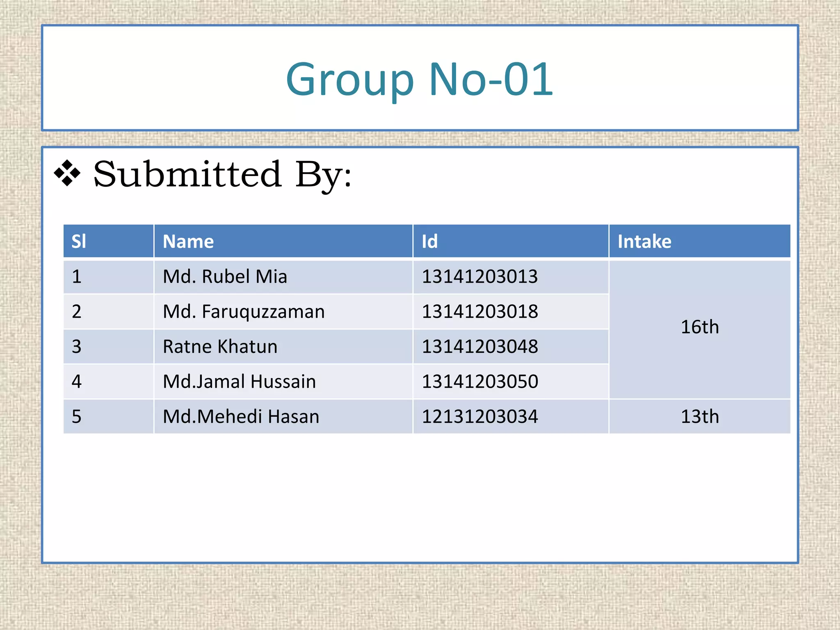Click serial number 4 in Sl column
This screenshot has width=840, height=630.
pos(77,381)
